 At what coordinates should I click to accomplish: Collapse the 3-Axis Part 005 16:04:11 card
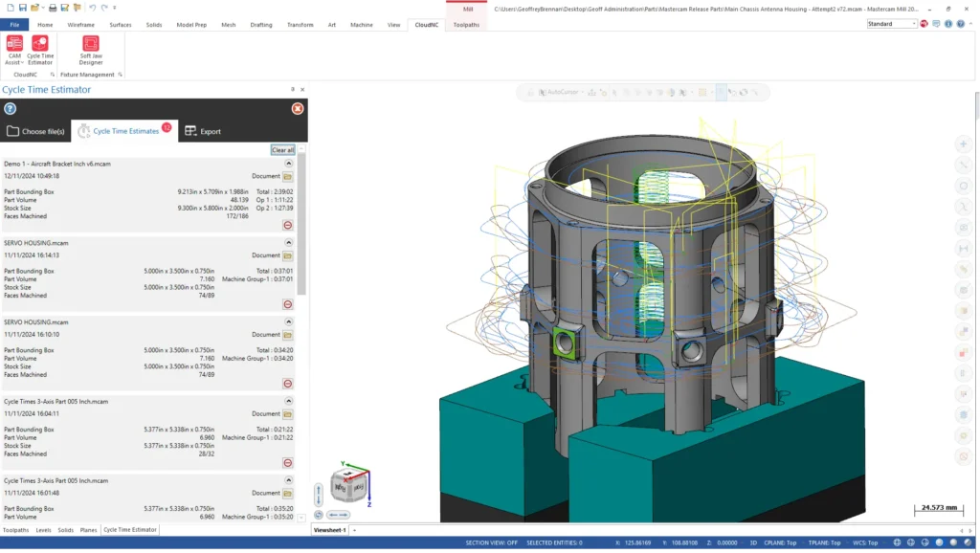288,401
